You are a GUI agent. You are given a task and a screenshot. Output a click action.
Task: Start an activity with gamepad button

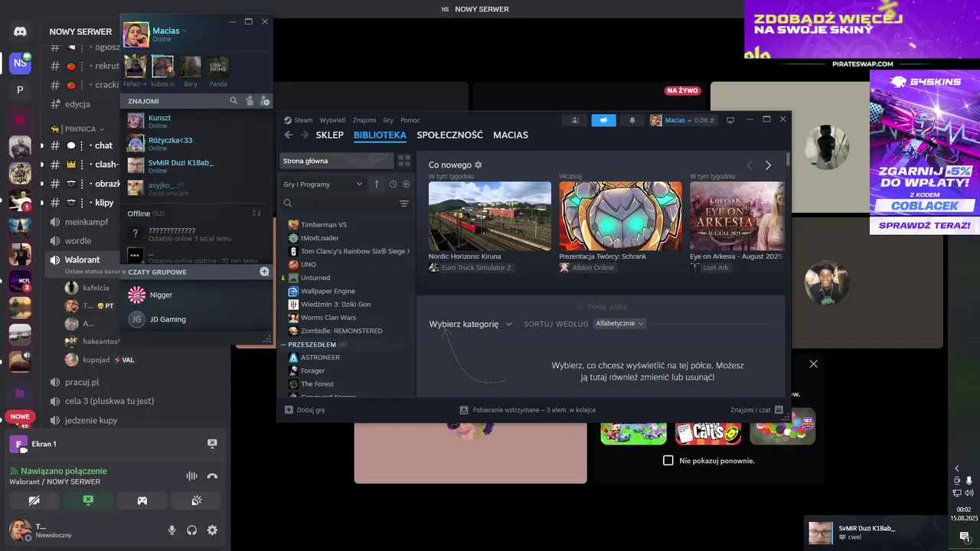coord(142,500)
